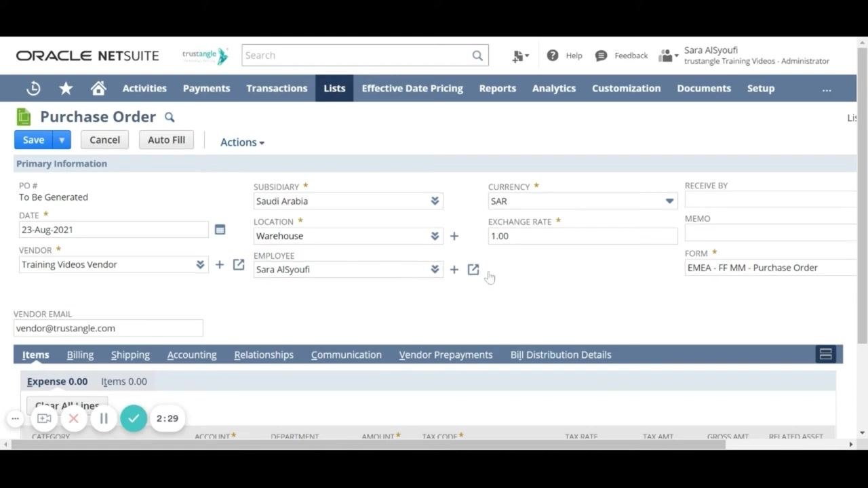868x488 pixels.
Task: Click the Purchase Order search magnifier icon
Action: 170,117
